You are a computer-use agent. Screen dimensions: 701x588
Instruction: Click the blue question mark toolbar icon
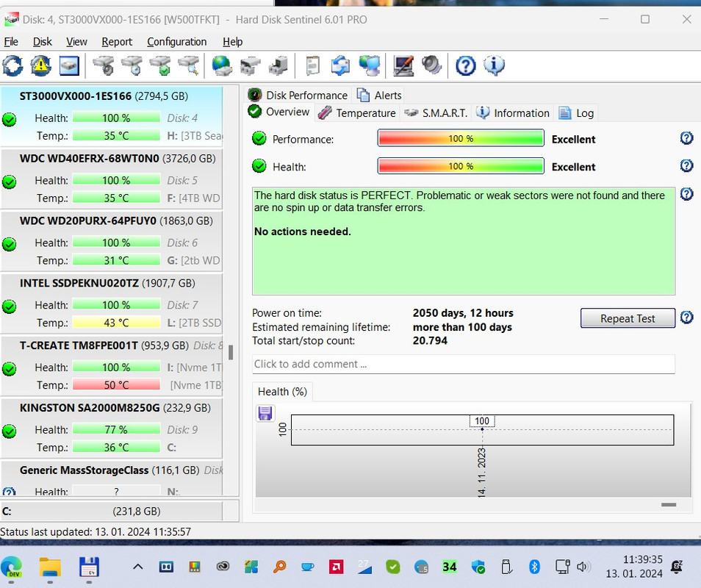[465, 65]
